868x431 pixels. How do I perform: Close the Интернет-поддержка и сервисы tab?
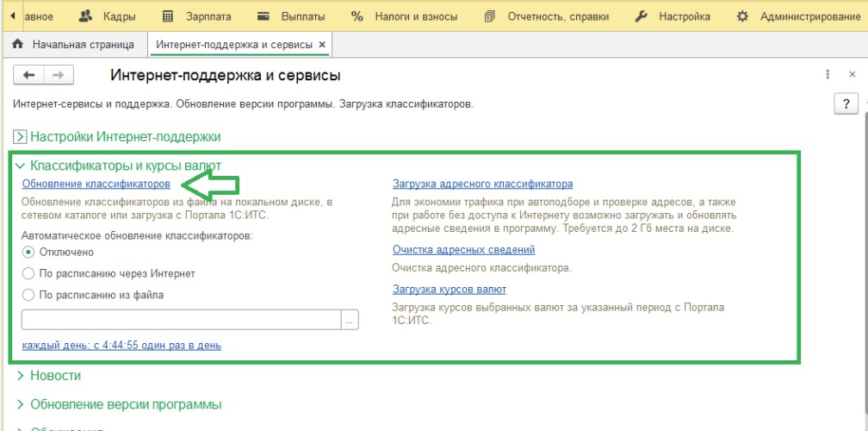pyautogui.click(x=322, y=44)
